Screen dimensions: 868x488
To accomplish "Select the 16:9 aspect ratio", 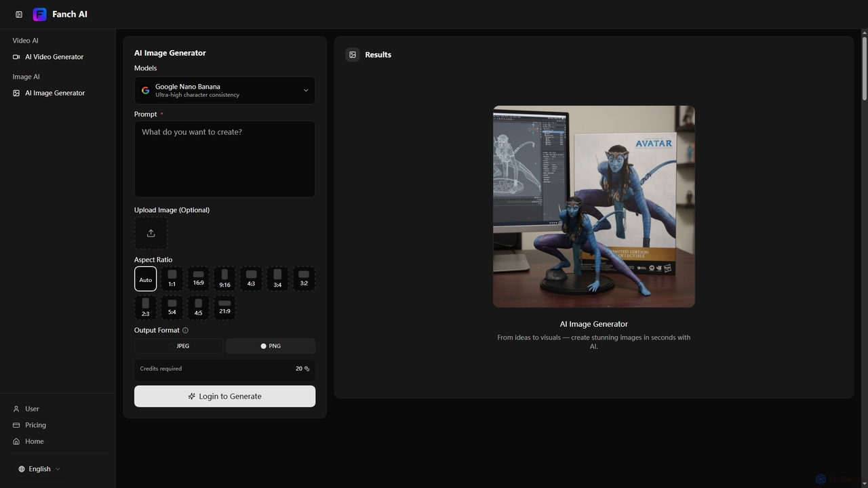I will click(x=198, y=279).
